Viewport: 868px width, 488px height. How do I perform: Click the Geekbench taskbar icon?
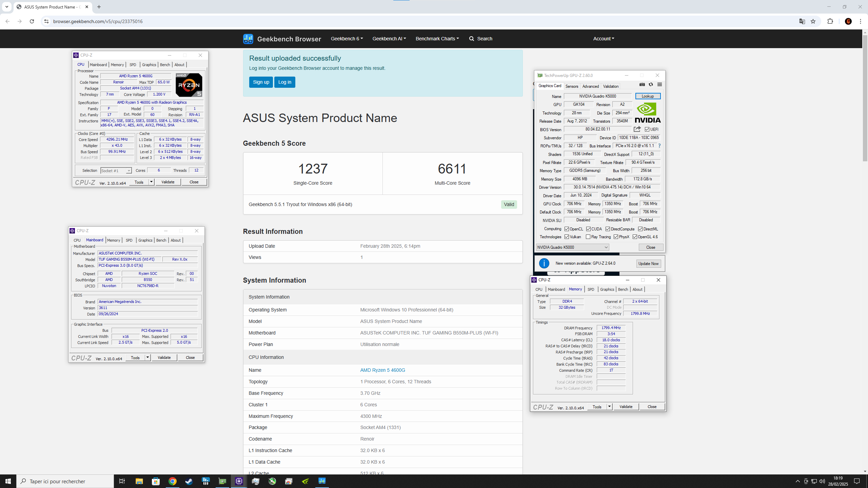point(322,481)
